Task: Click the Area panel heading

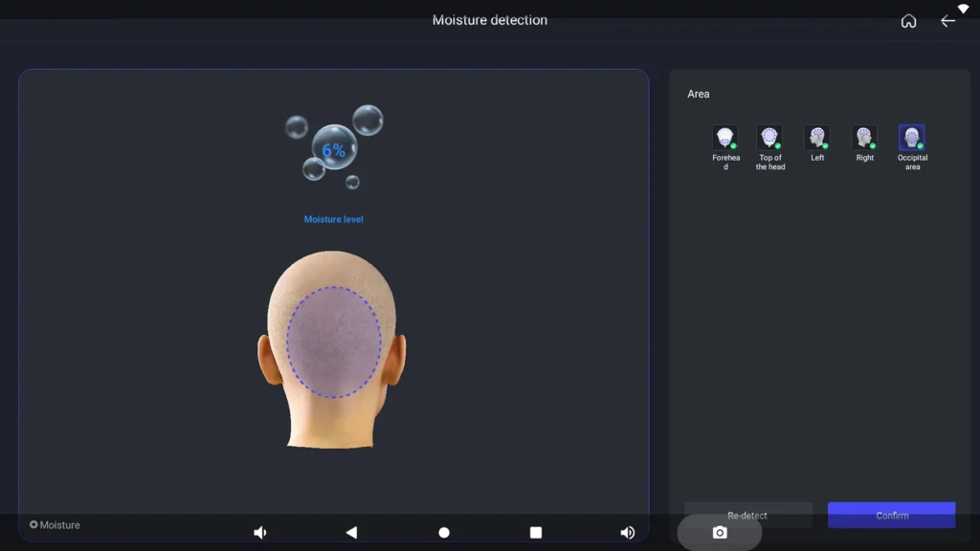Action: click(x=698, y=94)
